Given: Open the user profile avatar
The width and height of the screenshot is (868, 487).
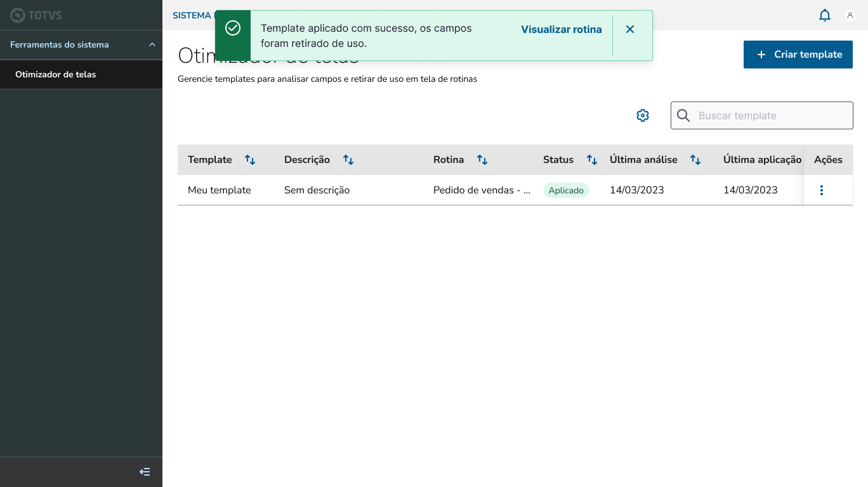Looking at the screenshot, I should click(x=850, y=15).
